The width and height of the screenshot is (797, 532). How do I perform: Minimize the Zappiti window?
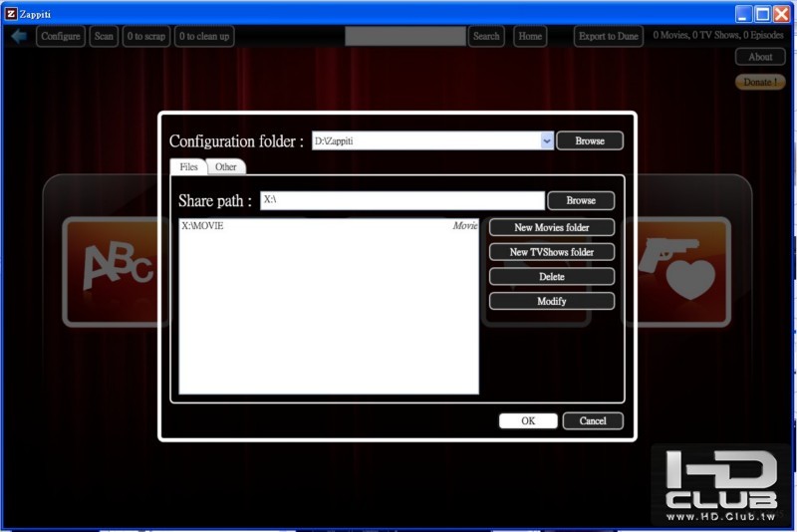(743, 14)
